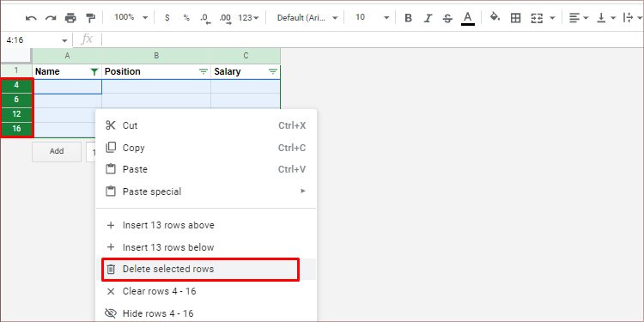This screenshot has width=644, height=322.
Task: Select column A header
Action: pyautogui.click(x=67, y=56)
